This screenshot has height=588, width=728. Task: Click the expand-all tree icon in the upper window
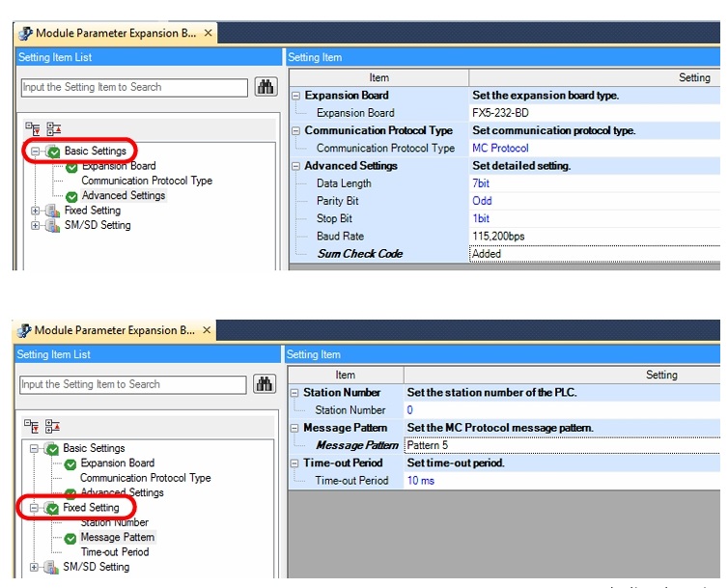coord(31,127)
